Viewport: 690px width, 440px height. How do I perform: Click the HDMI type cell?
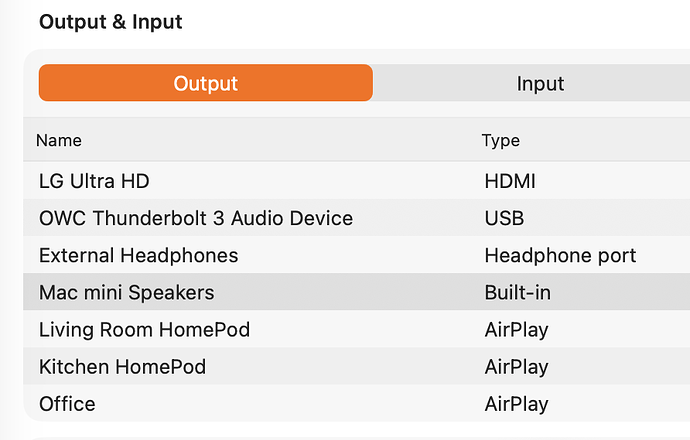(509, 181)
